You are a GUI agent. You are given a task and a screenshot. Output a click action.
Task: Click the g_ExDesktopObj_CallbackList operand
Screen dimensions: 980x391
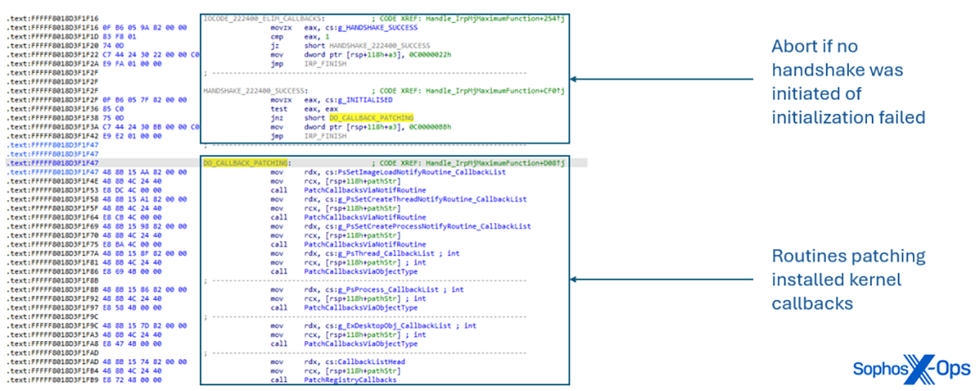pos(394,325)
